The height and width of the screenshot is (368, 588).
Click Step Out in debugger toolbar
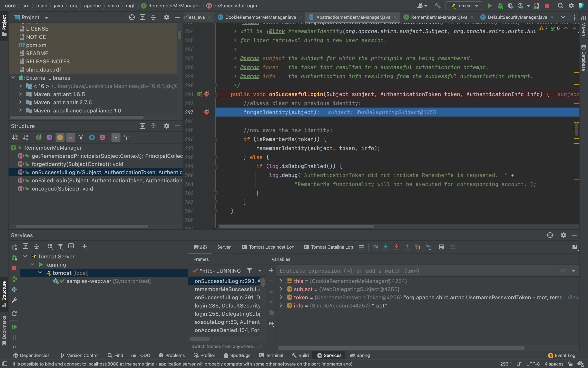click(x=407, y=247)
